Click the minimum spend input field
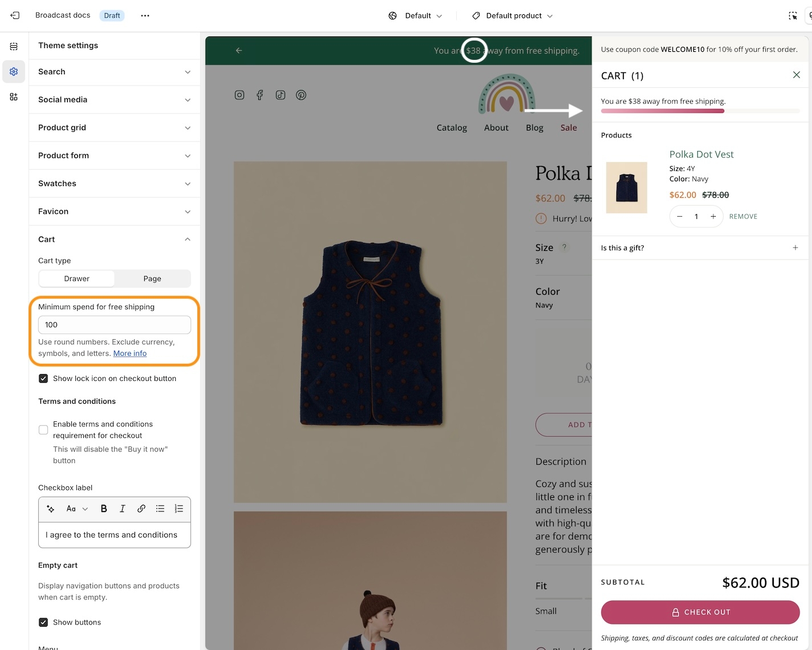The height and width of the screenshot is (650, 812). [x=114, y=325]
